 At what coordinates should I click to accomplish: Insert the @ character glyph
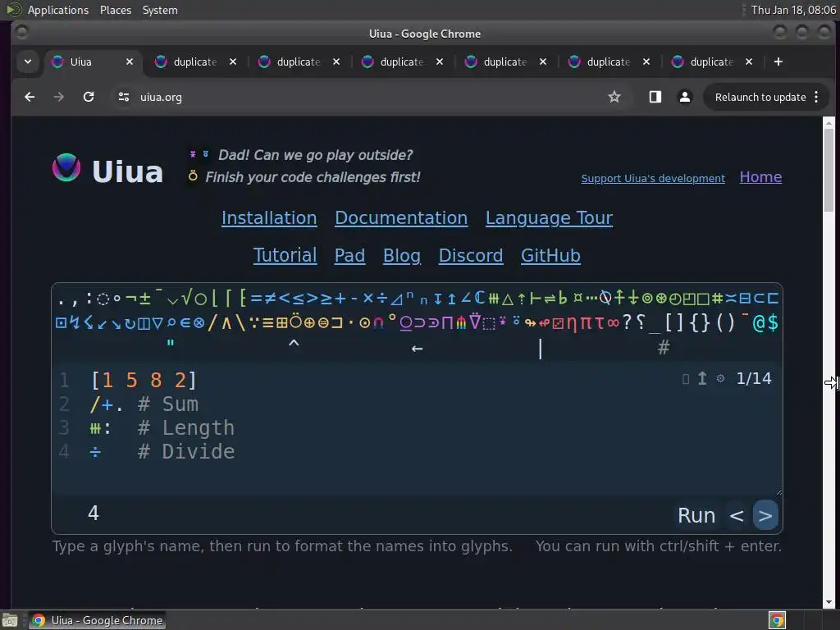(x=759, y=323)
